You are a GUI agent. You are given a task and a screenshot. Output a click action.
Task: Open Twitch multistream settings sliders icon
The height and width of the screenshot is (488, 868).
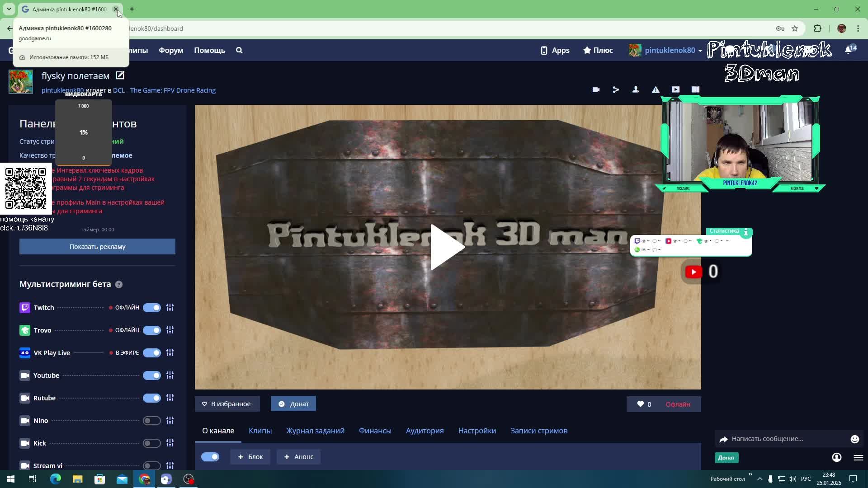pyautogui.click(x=170, y=307)
